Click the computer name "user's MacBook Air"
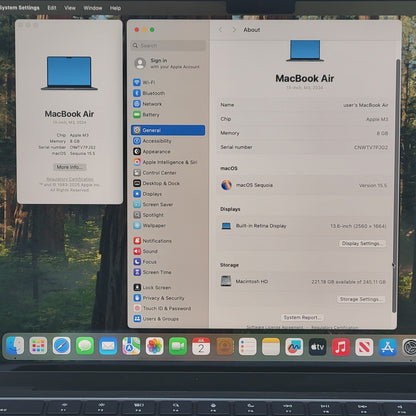The image size is (416, 416). click(366, 105)
